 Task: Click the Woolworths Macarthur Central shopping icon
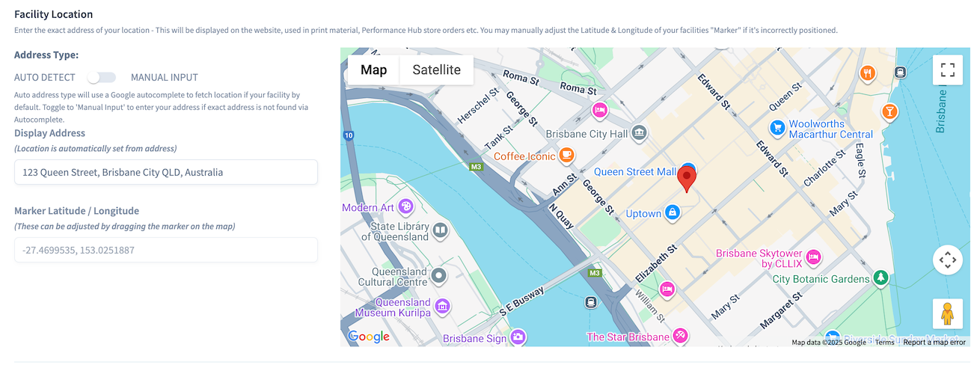pyautogui.click(x=777, y=128)
